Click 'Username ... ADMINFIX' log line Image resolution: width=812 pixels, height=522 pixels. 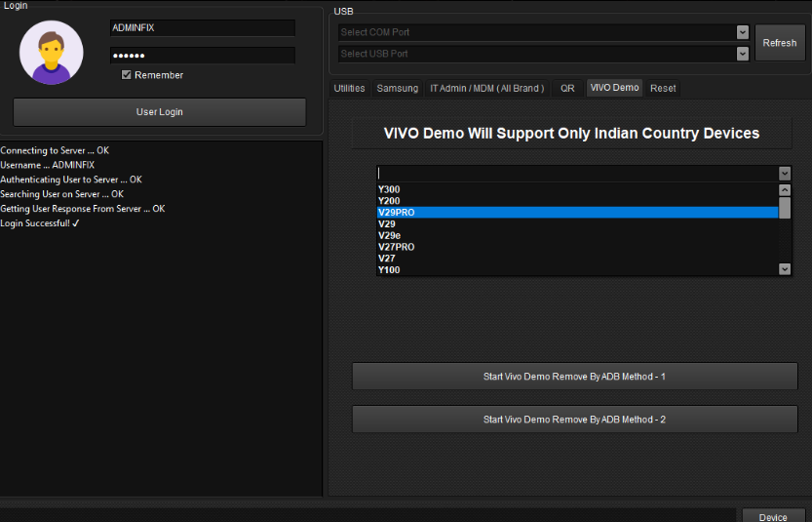pos(47,165)
